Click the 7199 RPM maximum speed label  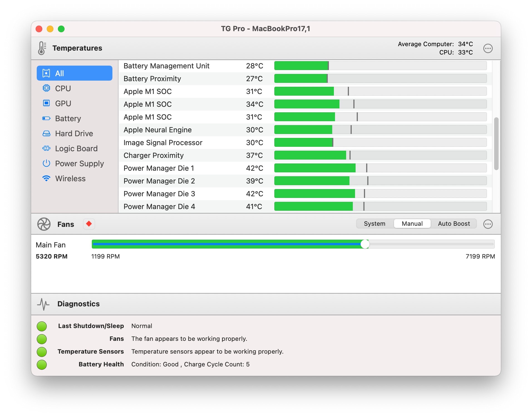point(480,256)
